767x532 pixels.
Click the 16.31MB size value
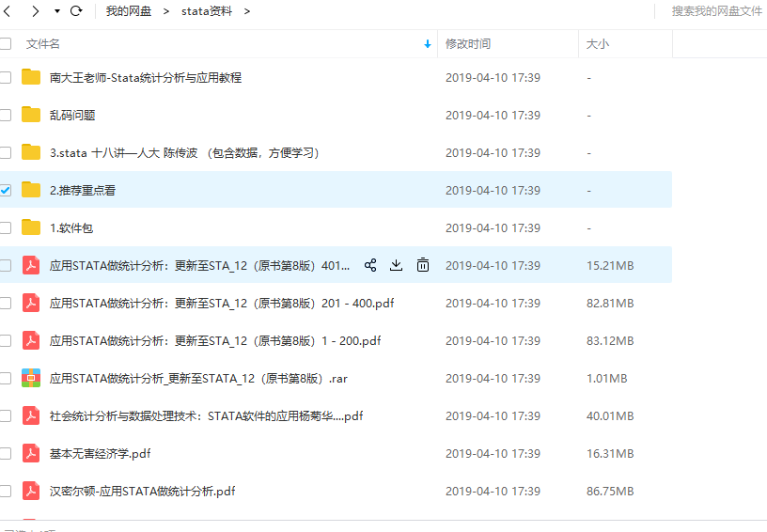(610, 454)
